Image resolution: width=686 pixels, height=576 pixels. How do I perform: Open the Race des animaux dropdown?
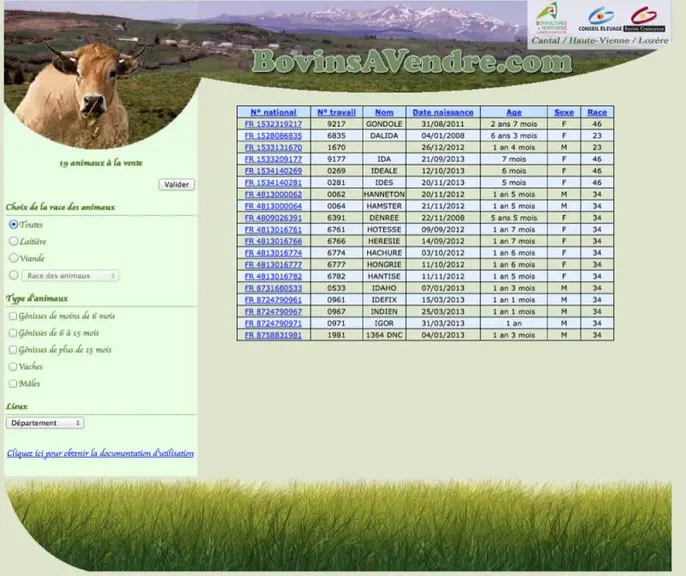click(x=70, y=276)
